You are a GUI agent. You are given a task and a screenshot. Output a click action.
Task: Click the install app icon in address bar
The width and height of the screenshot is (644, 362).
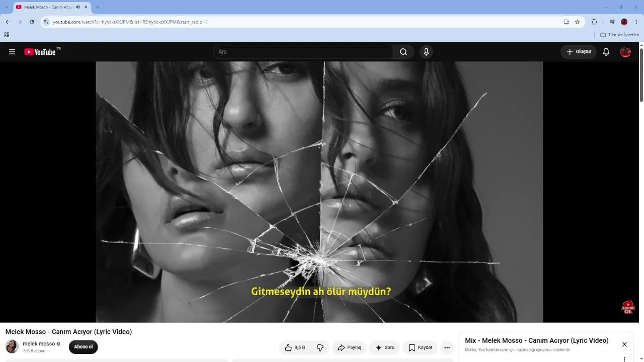(x=567, y=22)
